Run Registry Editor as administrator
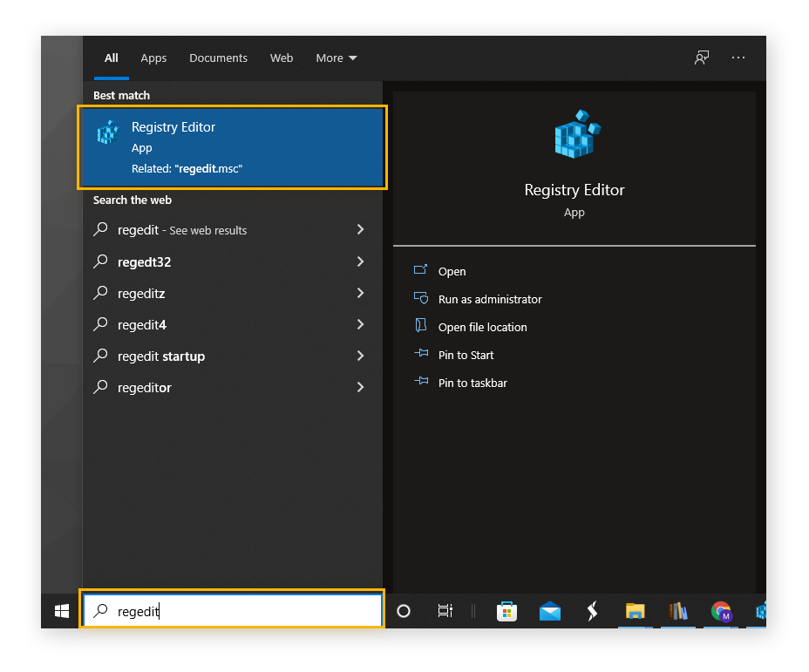Screen dimensions: 809x672 point(490,299)
